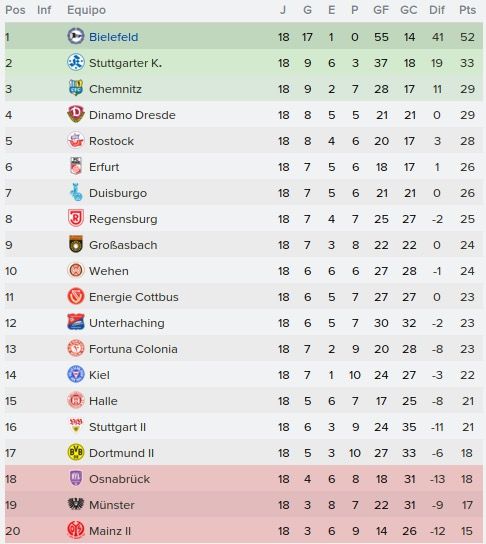This screenshot has height=544, width=486.
Task: Select the Duisburgo zebra crest icon
Action: pyautogui.click(x=76, y=193)
